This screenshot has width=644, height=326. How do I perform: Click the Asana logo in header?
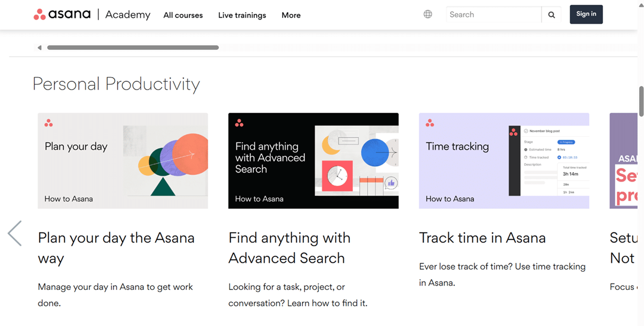62,14
